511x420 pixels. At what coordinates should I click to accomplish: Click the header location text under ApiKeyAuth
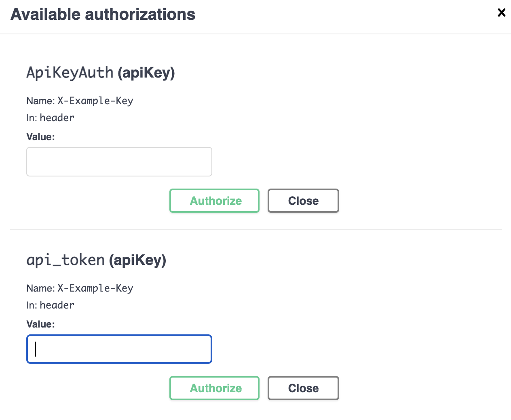coord(57,118)
